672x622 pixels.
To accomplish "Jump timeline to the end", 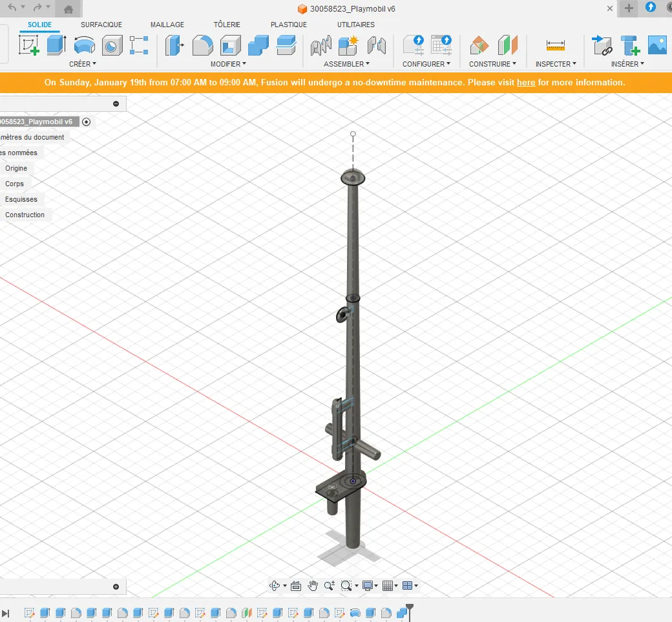I will (6, 614).
